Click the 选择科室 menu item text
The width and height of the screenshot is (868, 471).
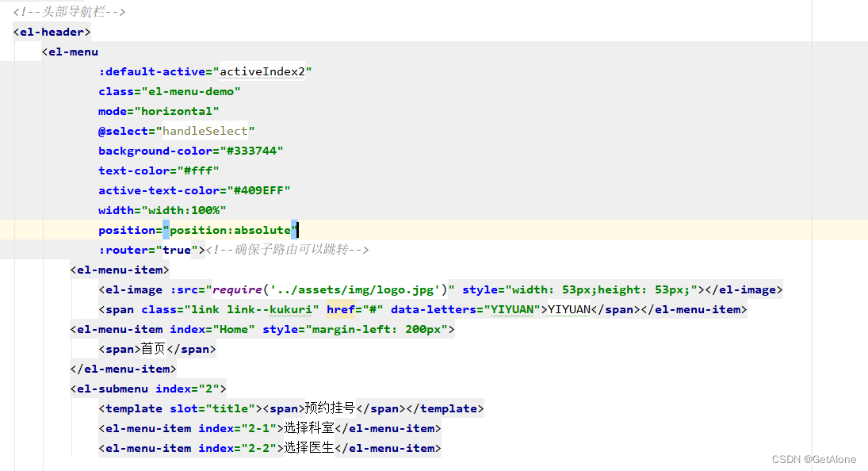point(309,428)
